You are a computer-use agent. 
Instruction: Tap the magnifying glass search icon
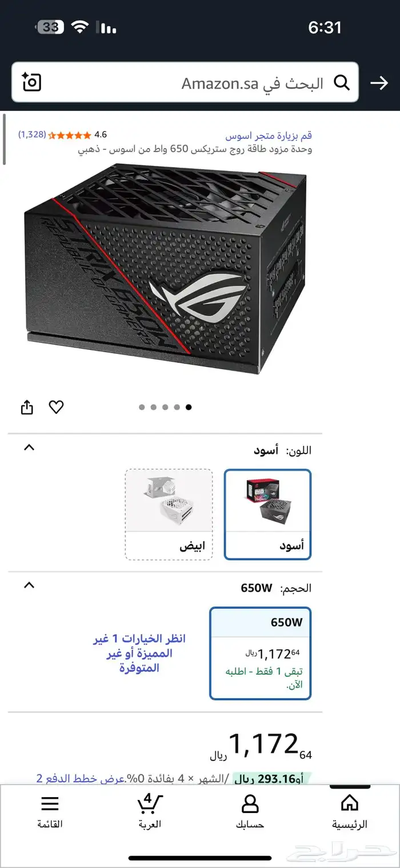tap(341, 83)
